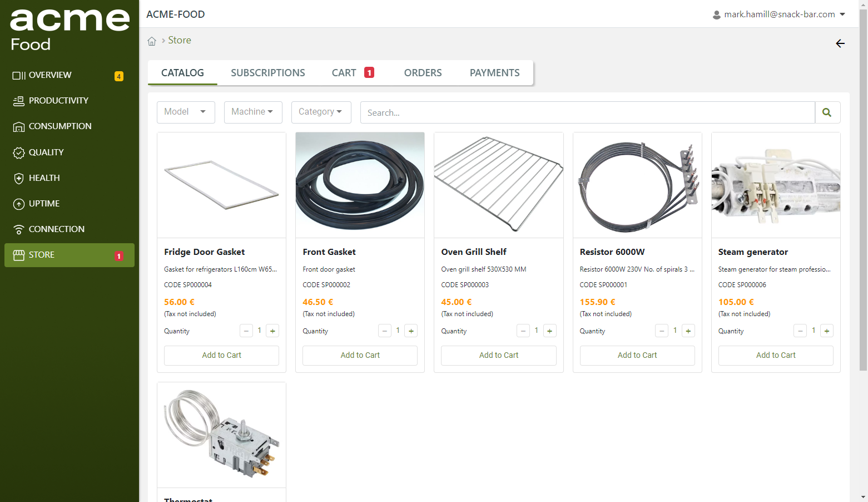Image resolution: width=868 pixels, height=502 pixels.
Task: Open Consumption section icon
Action: point(19,127)
